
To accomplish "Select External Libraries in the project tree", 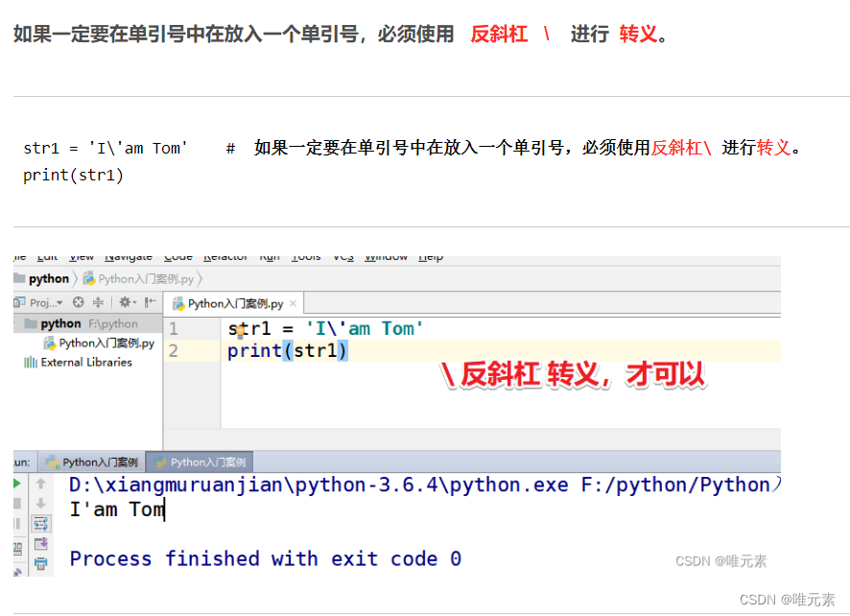I will click(x=79, y=363).
